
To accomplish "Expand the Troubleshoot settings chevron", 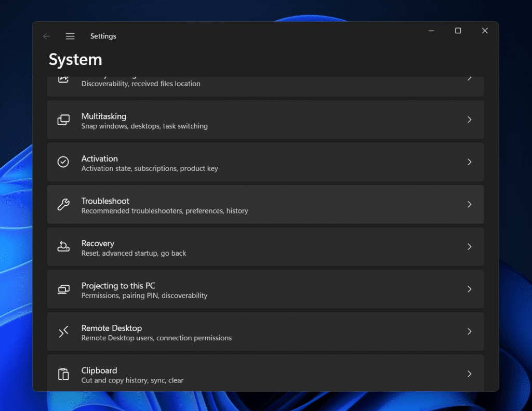I will click(470, 204).
